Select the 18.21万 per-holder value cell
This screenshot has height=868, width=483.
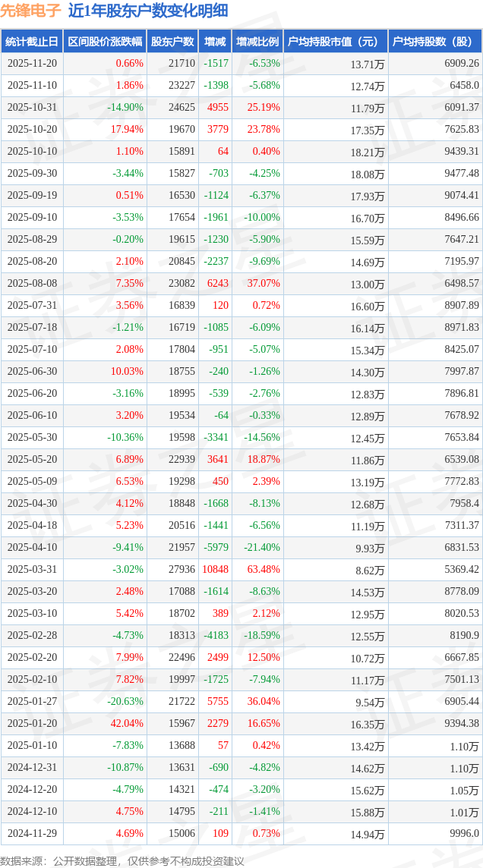tap(367, 152)
